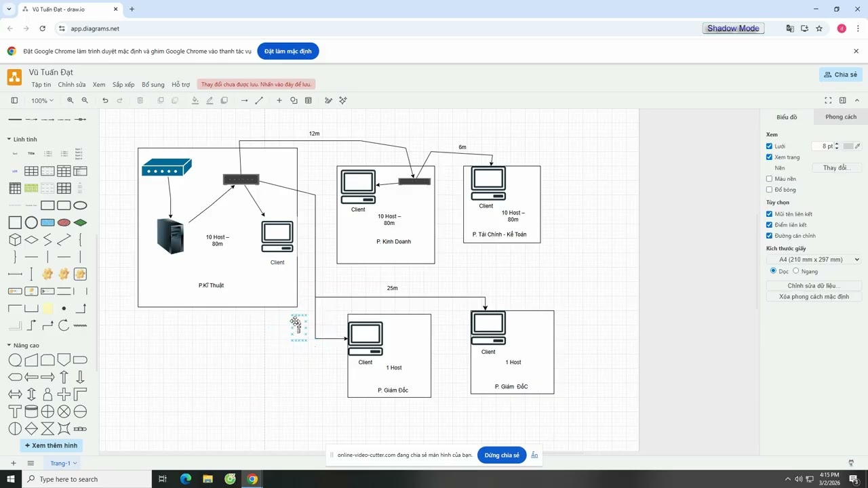Open the 100% zoom level dropdown
Viewport: 868px width, 488px height.
point(42,100)
